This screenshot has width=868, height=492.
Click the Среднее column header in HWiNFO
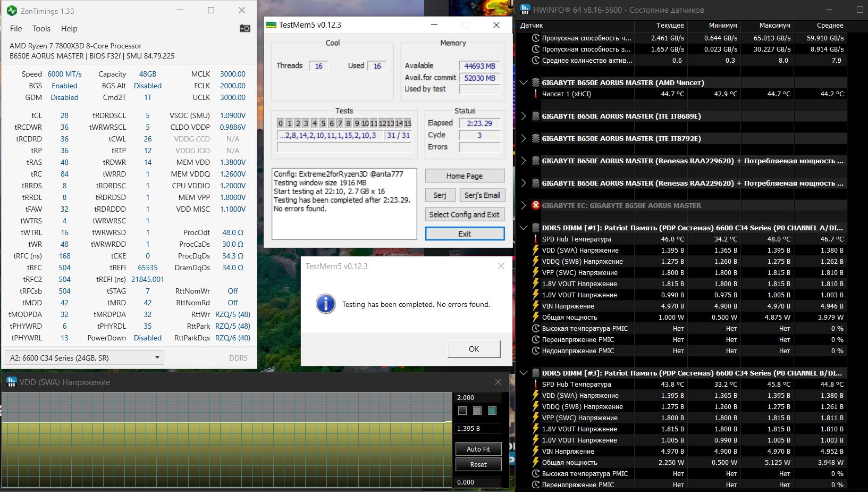830,25
